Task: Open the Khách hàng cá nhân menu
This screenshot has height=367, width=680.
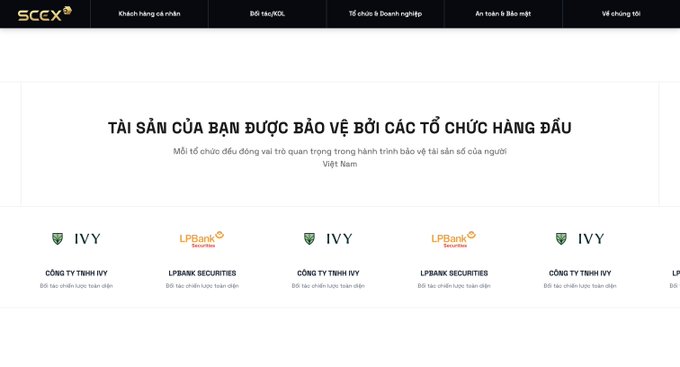Action: [149, 14]
